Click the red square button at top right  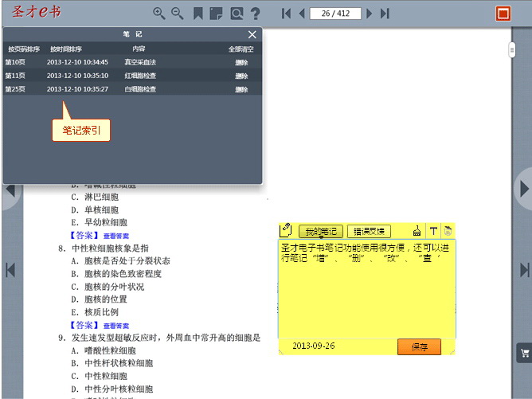[x=503, y=14]
